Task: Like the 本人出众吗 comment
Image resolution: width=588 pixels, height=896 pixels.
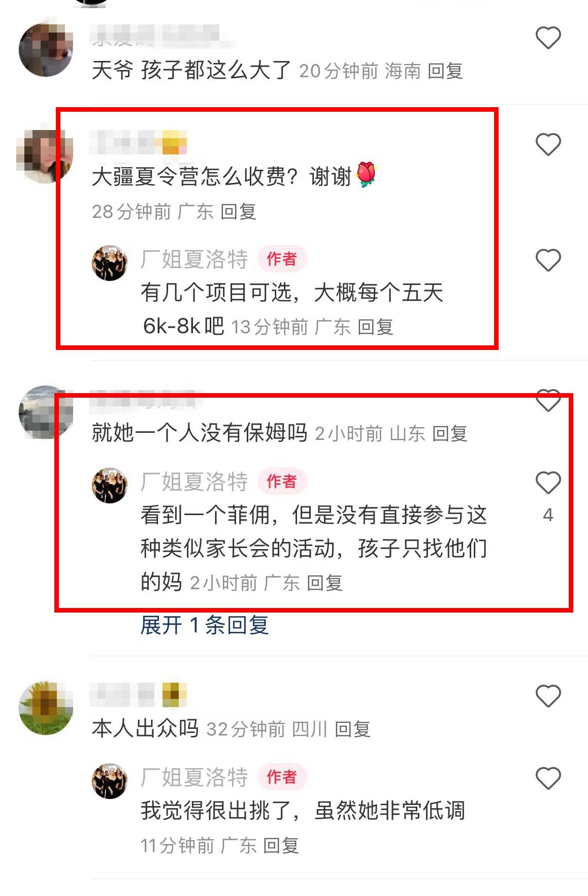Action: pyautogui.click(x=548, y=696)
